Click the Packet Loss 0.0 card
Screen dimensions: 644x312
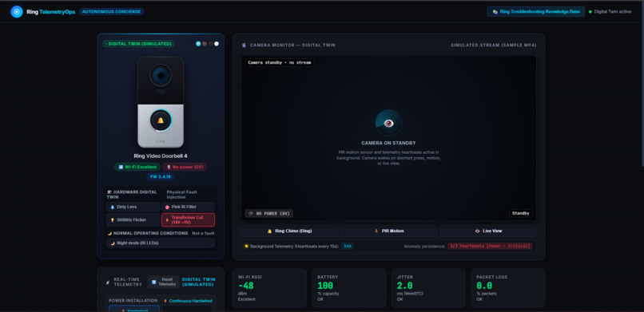point(508,288)
